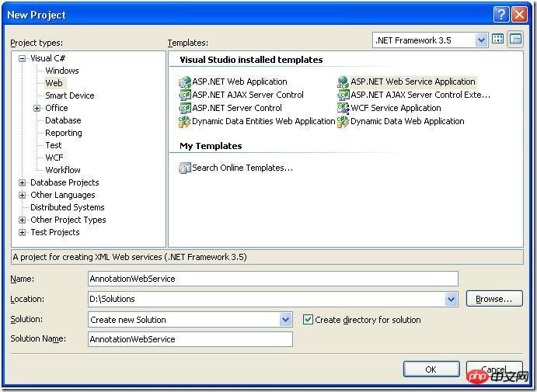The height and width of the screenshot is (392, 537).
Task: Click the Other Languages label
Action: 63,195
